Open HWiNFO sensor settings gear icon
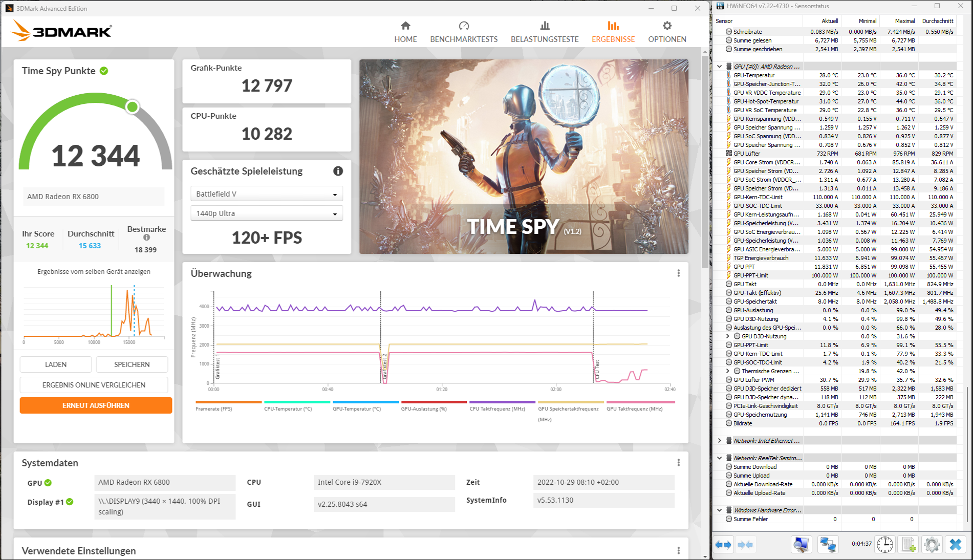Screen dimensions: 973x560 point(932,545)
